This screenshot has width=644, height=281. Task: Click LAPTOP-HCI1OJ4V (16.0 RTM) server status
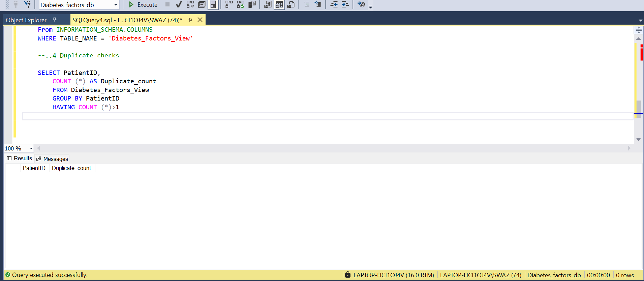pyautogui.click(x=394, y=275)
